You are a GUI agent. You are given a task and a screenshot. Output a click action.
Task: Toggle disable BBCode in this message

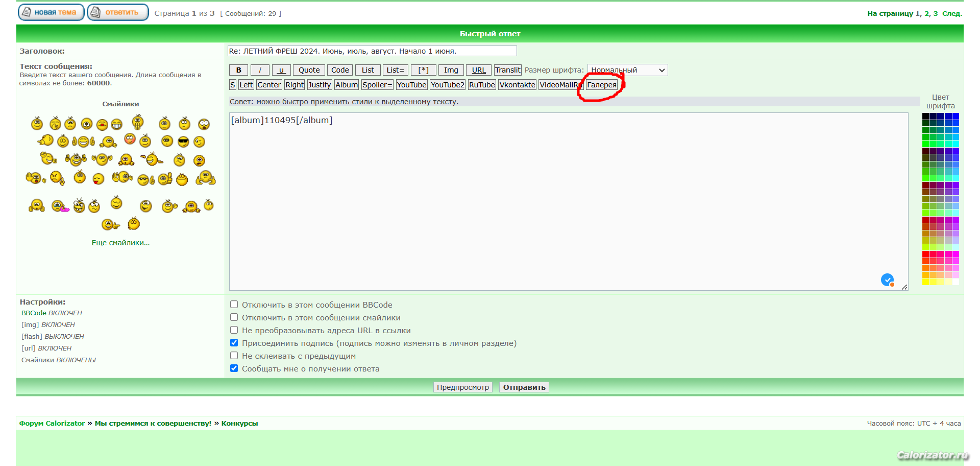tap(234, 305)
